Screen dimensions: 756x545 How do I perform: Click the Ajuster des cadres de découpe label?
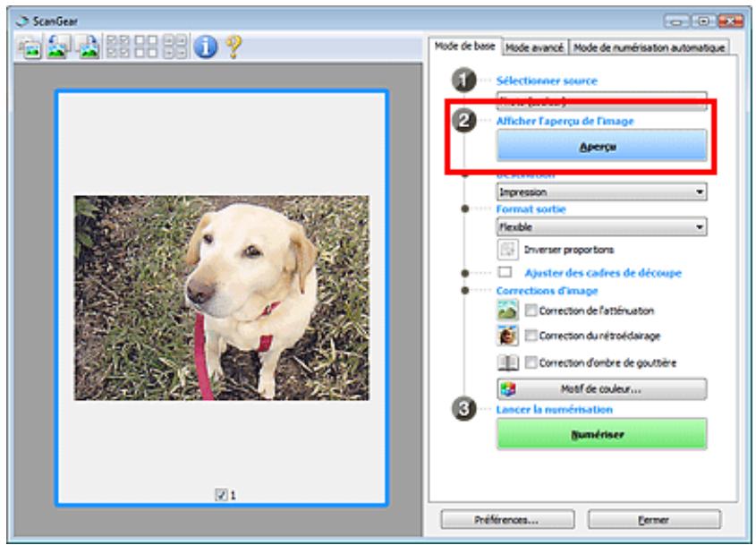click(x=603, y=273)
